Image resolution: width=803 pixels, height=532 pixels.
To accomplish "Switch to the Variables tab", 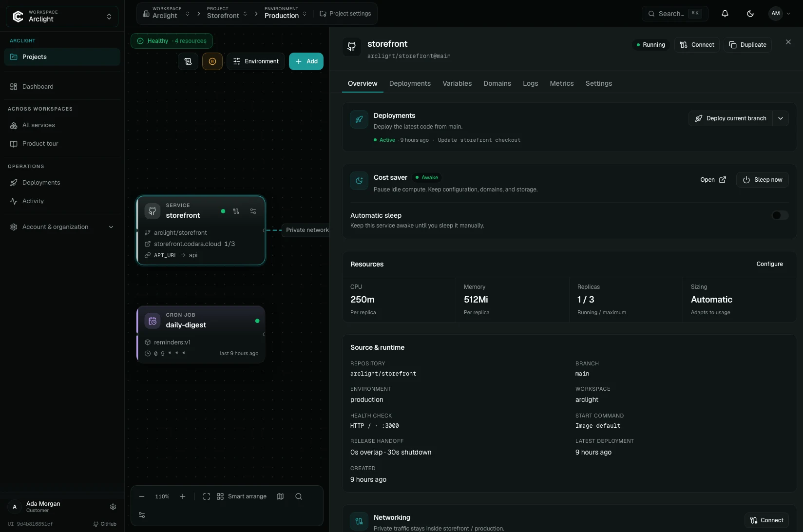I will 457,83.
